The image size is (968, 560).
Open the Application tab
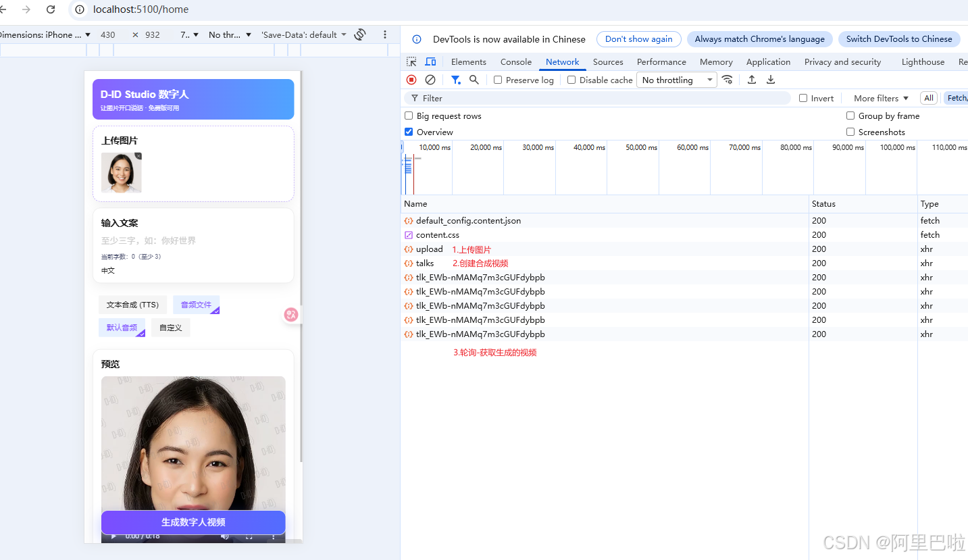(x=768, y=61)
